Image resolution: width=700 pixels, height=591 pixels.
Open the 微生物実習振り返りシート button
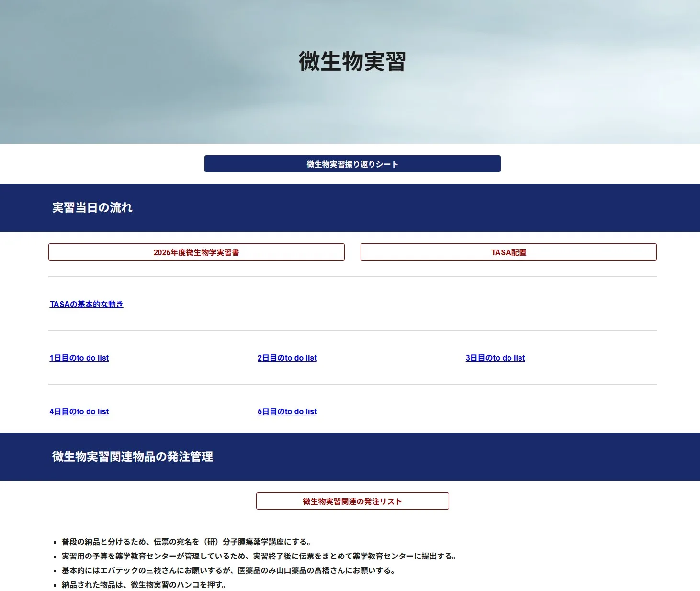(352, 164)
